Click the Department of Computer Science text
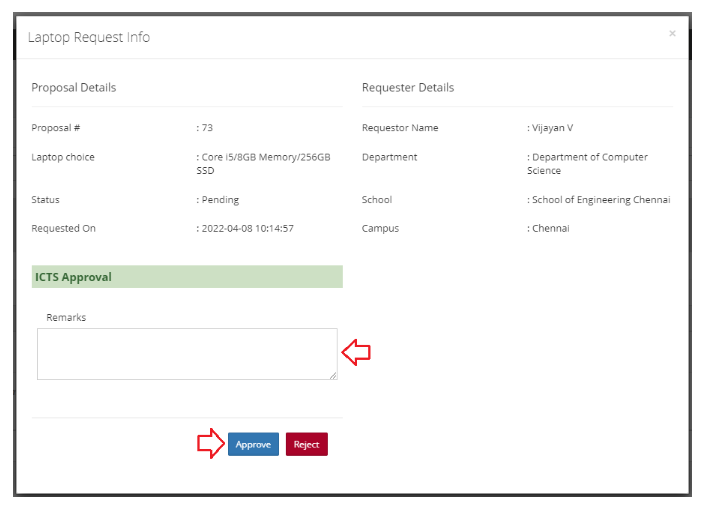 pos(589,164)
